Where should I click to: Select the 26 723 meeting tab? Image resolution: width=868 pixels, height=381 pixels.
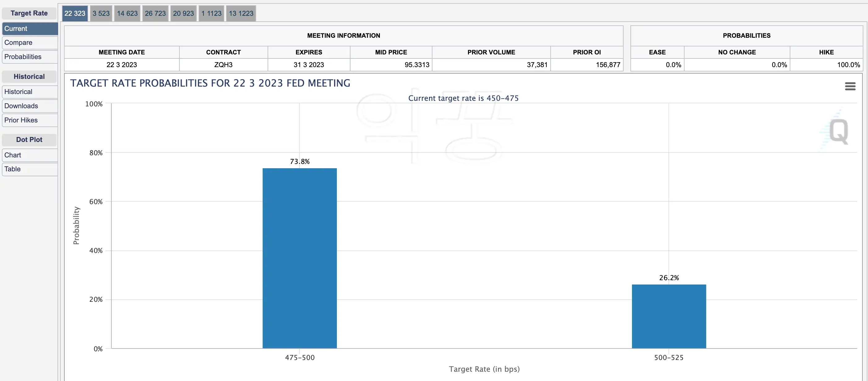point(155,13)
